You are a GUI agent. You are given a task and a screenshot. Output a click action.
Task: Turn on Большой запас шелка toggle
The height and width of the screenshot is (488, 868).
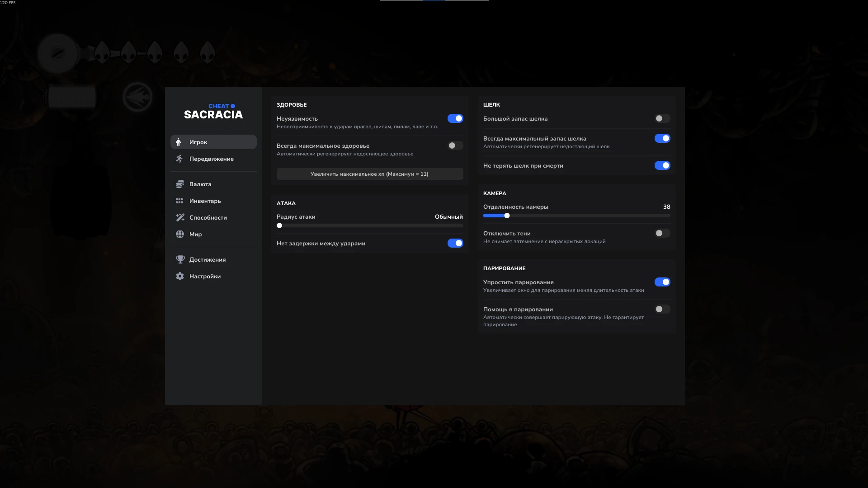point(662,118)
